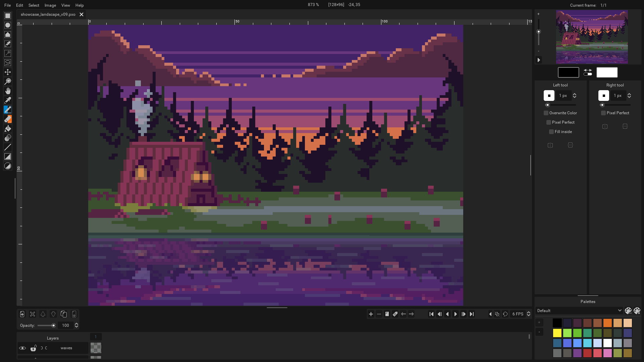Click the black foreground color swatch
Viewport: 644px width, 362px height.
568,72
